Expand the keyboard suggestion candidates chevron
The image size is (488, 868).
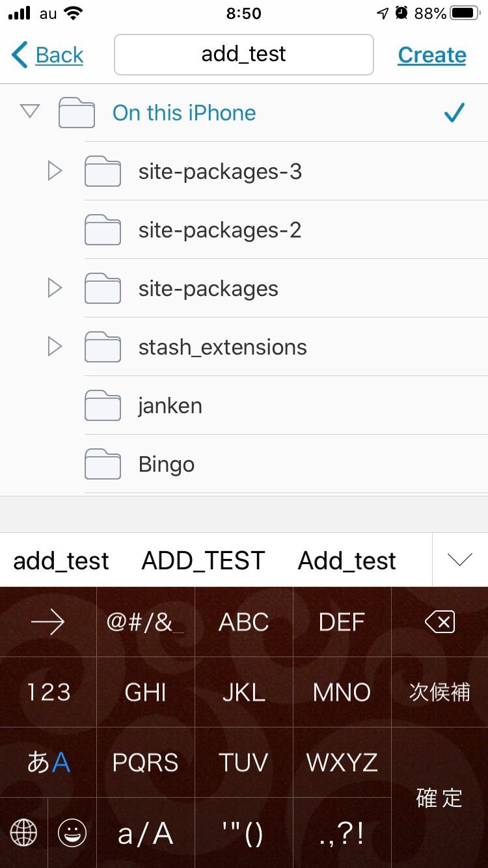pyautogui.click(x=460, y=560)
